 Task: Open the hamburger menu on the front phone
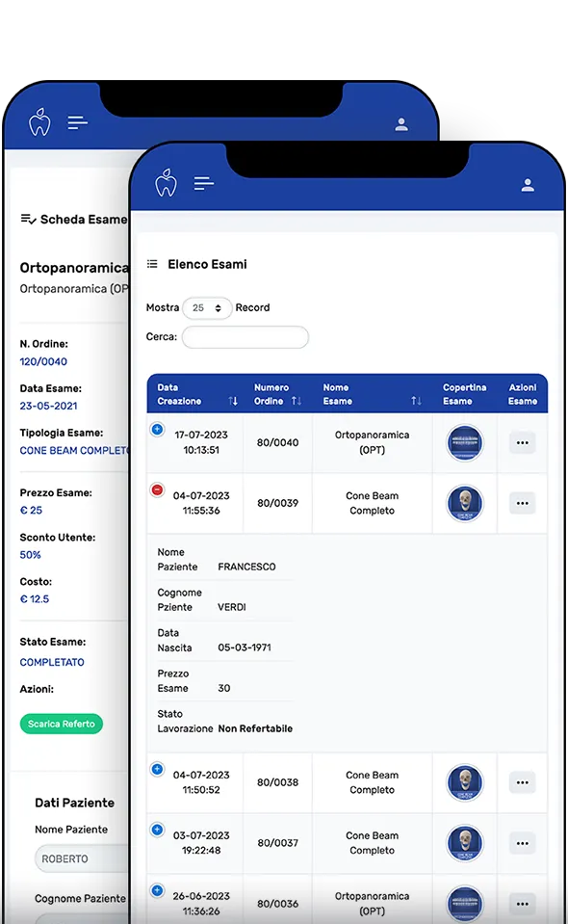204,183
